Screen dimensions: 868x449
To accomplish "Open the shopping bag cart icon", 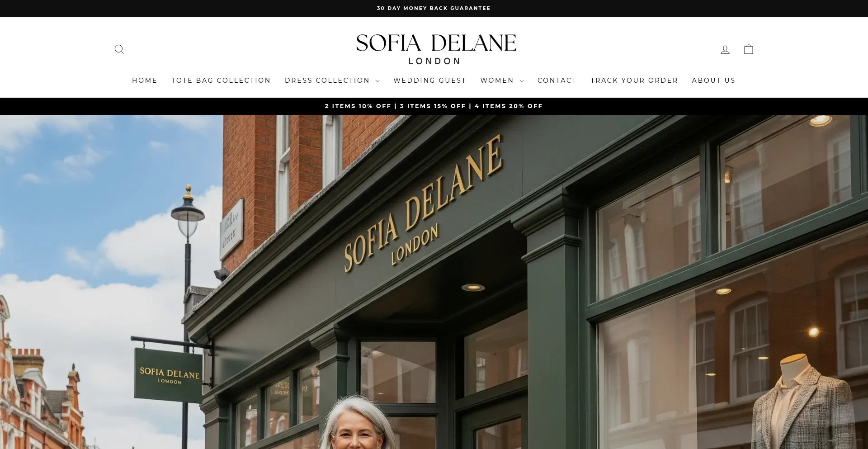I will click(749, 49).
